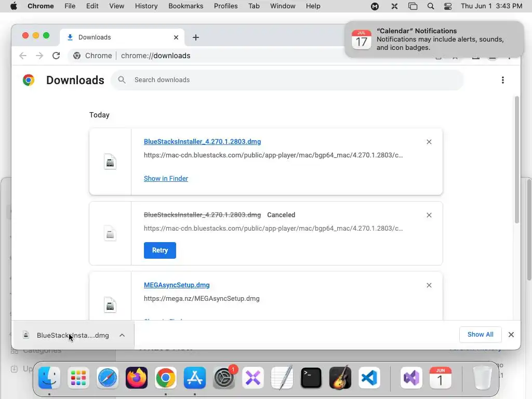This screenshot has width=532, height=399.
Task: Open the Chrome app menu
Action: [41, 6]
